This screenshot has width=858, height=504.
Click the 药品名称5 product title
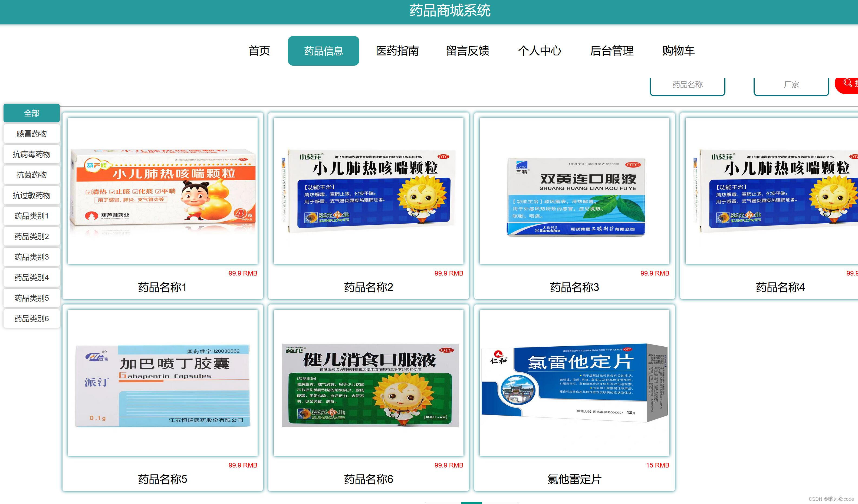(x=162, y=480)
